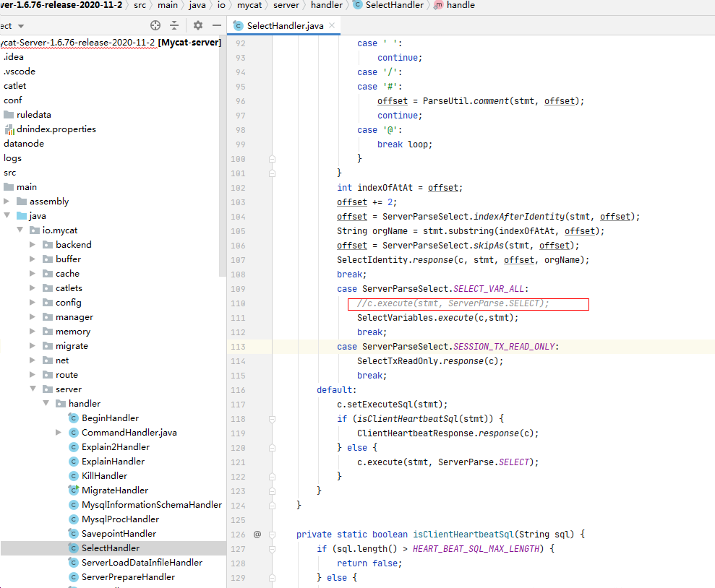Click 'handler' breadcrumb segment

click(x=327, y=5)
